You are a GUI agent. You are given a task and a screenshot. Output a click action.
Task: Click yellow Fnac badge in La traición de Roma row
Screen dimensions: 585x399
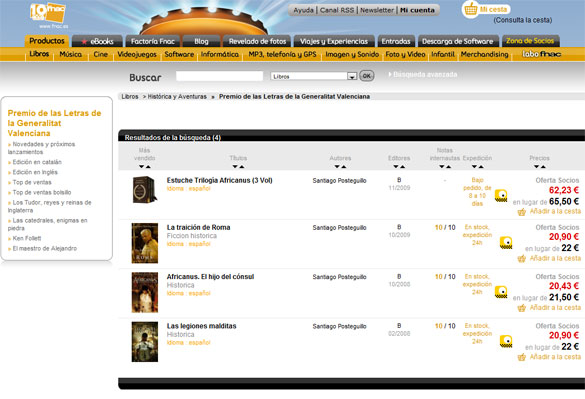(506, 243)
